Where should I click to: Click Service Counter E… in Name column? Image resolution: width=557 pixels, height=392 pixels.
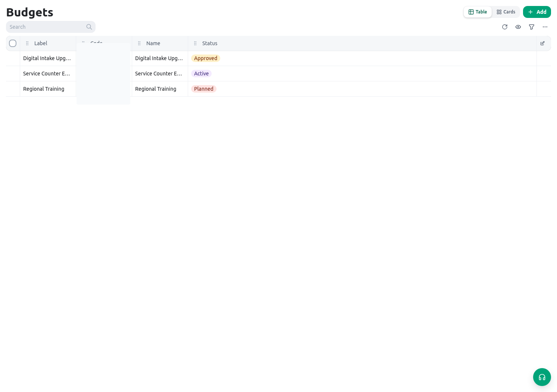coord(159,74)
